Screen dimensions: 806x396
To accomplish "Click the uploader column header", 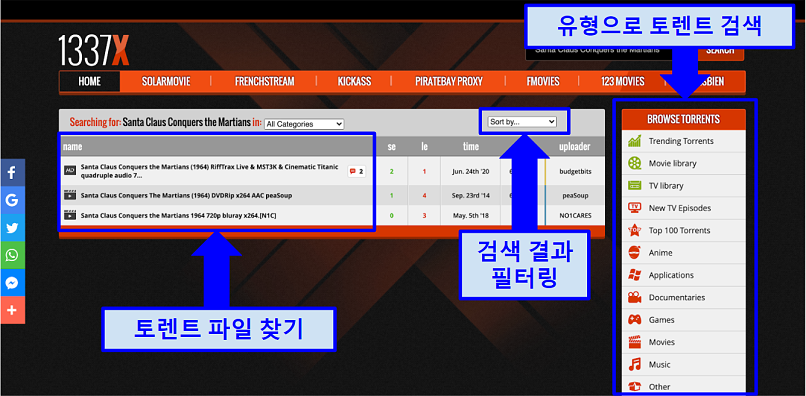I will (x=575, y=147).
